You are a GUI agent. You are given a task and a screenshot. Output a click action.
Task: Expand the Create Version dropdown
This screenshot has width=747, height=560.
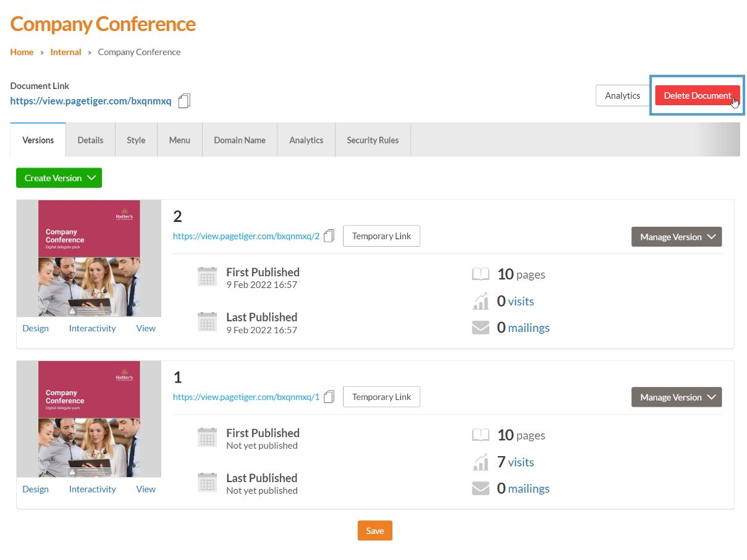pyautogui.click(x=59, y=178)
